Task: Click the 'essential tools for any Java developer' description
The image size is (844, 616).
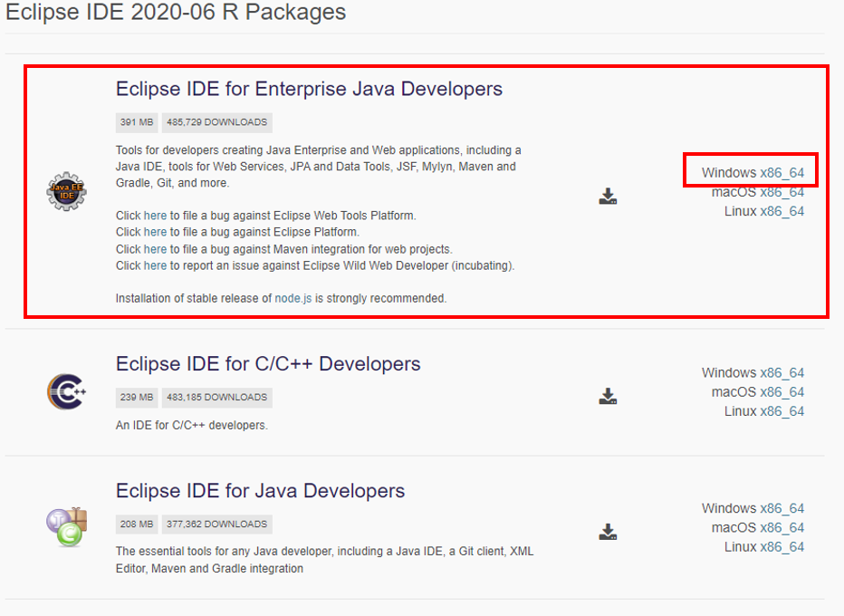Action: click(324, 560)
